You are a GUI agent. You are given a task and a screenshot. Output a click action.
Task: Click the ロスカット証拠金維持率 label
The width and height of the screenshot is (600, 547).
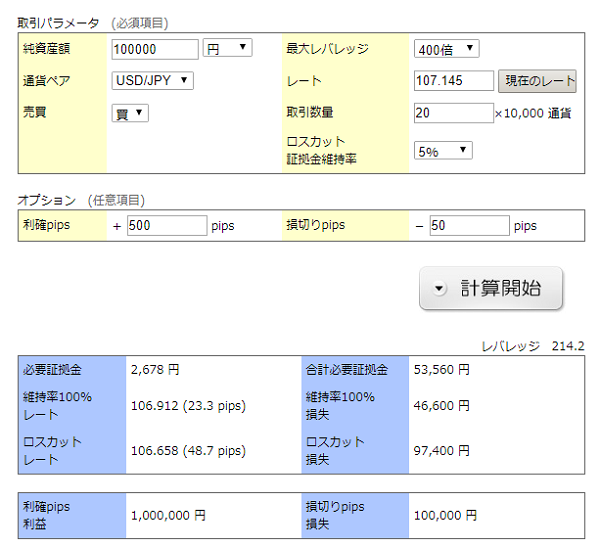(x=322, y=150)
